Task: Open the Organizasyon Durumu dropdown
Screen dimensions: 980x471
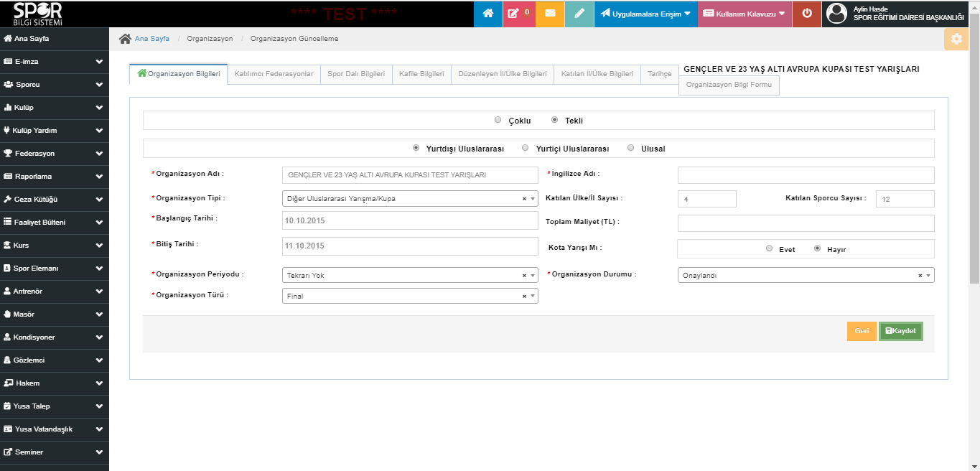Action: [806, 276]
